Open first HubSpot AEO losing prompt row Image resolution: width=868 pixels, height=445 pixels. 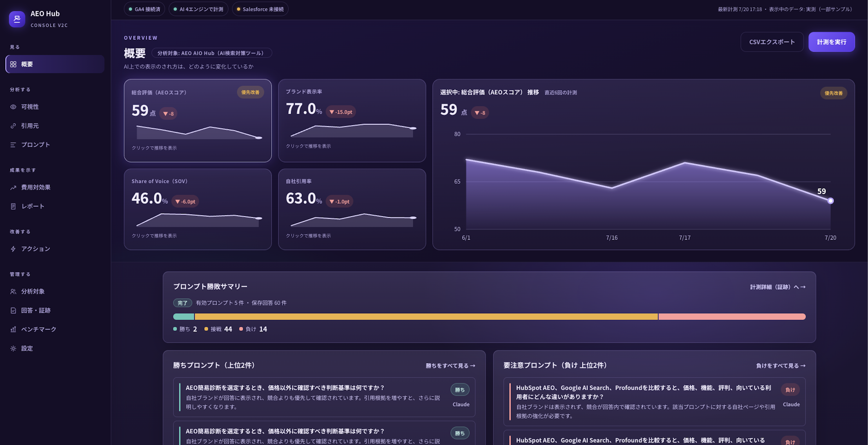tap(654, 402)
